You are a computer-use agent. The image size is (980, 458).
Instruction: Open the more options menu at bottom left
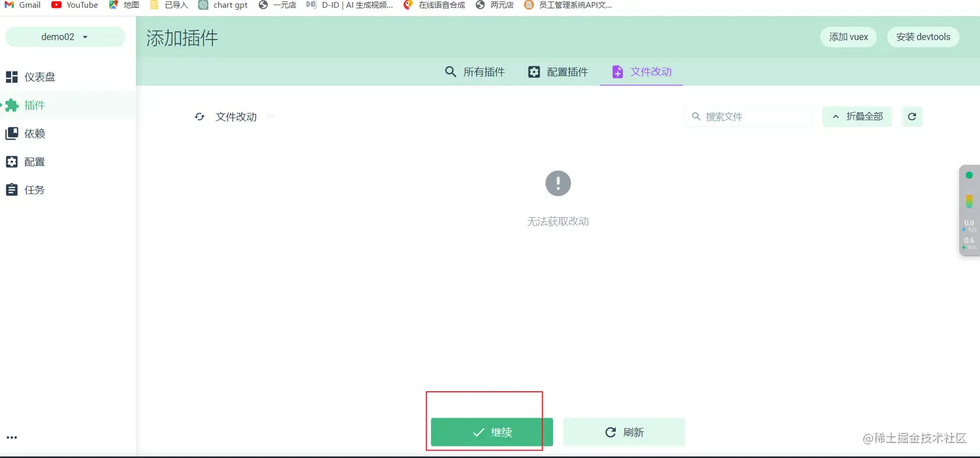(x=12, y=437)
